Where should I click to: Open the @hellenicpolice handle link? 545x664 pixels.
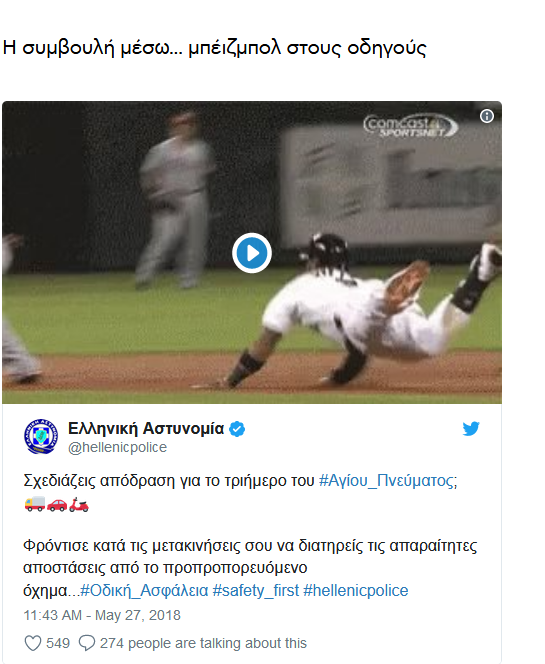coord(117,447)
